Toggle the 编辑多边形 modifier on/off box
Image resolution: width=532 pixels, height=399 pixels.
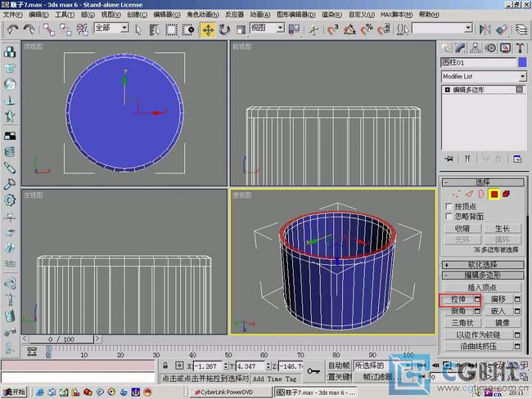(447, 90)
